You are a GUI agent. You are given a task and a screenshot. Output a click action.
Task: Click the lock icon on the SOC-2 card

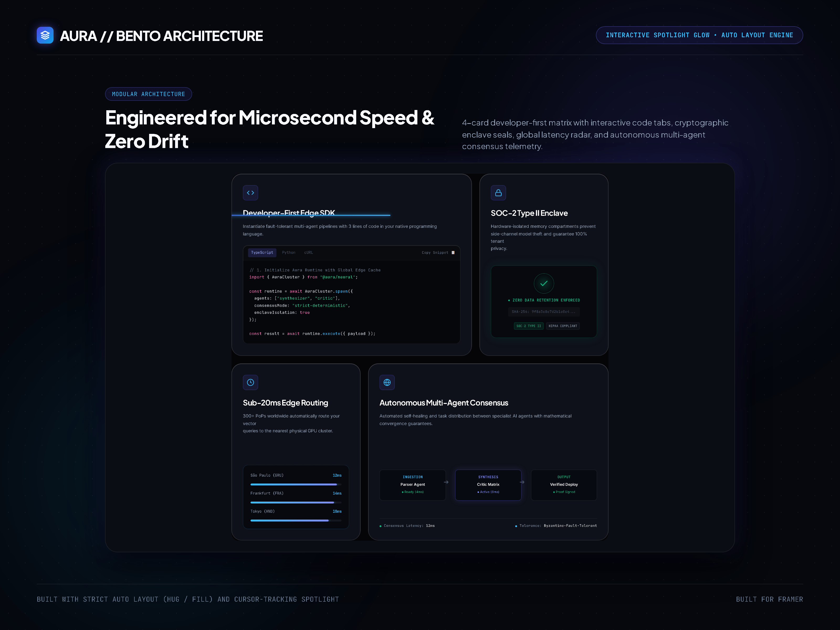click(498, 193)
